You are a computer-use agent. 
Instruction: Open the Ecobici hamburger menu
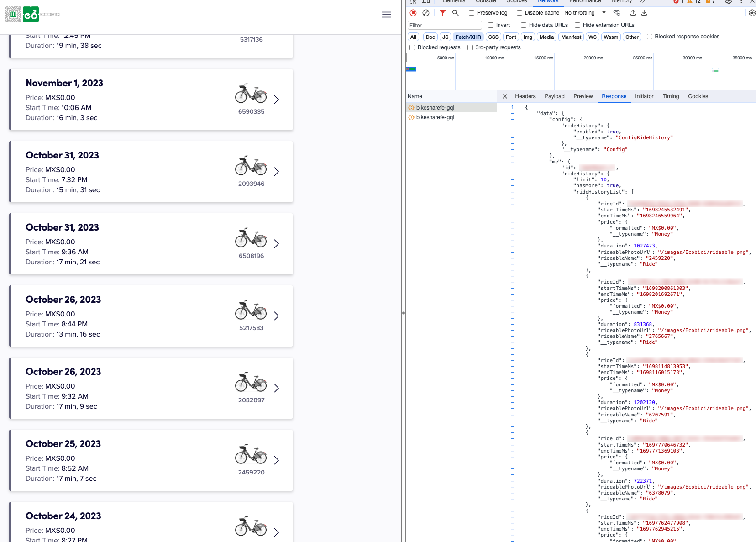(387, 15)
